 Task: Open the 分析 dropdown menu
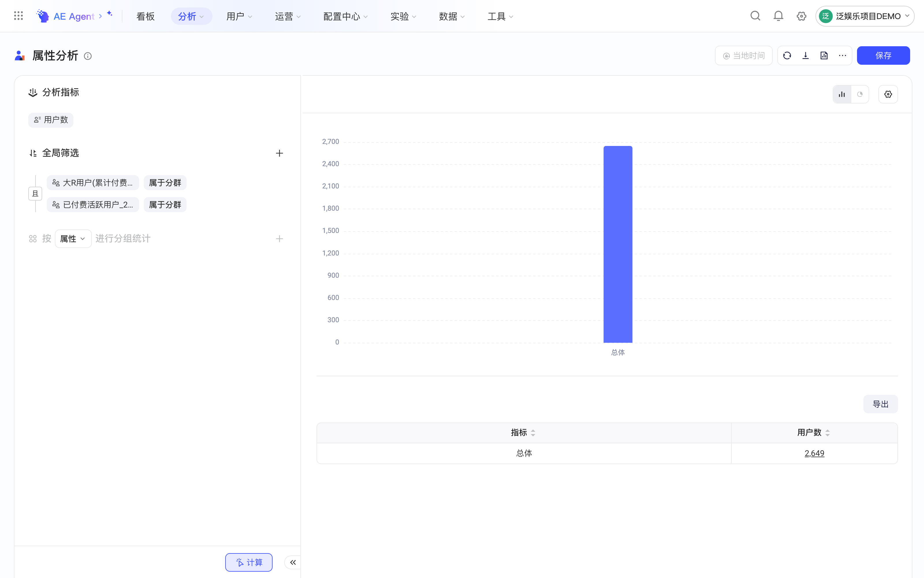coord(191,16)
